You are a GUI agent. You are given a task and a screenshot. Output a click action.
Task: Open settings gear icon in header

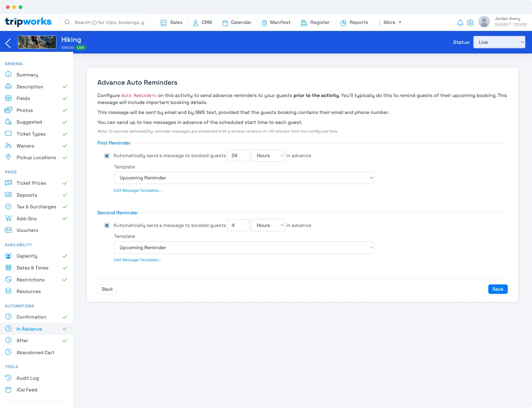pos(470,23)
